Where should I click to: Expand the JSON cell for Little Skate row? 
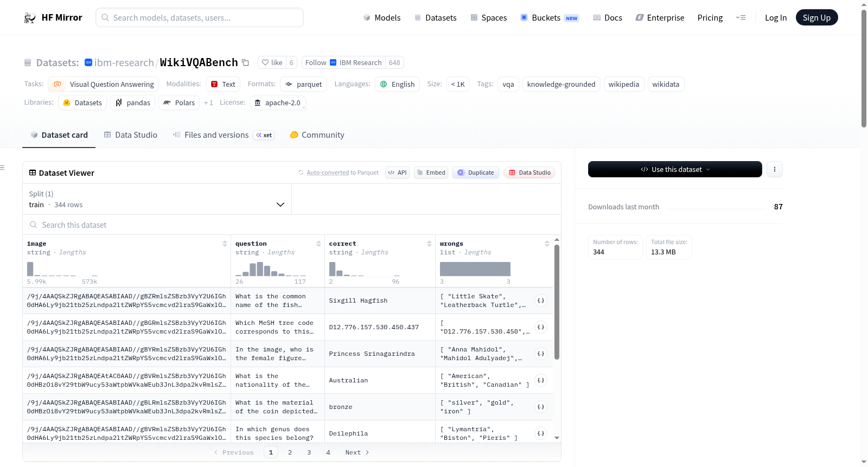pyautogui.click(x=541, y=300)
